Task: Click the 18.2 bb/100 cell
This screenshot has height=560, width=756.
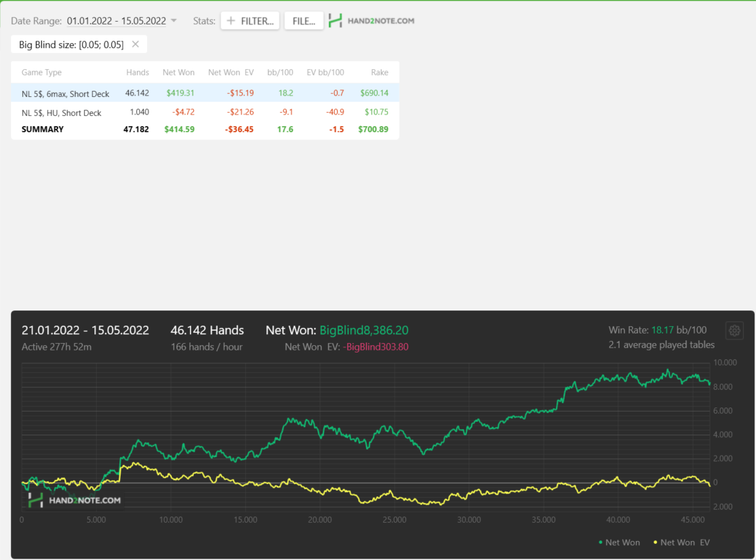Action: (x=286, y=93)
